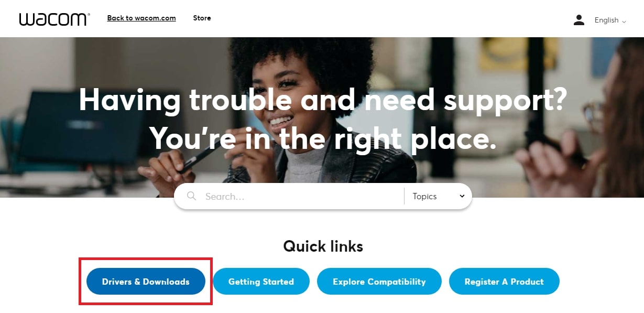Focus the Search... text field
Screen dimensions: 644x313
pos(301,196)
